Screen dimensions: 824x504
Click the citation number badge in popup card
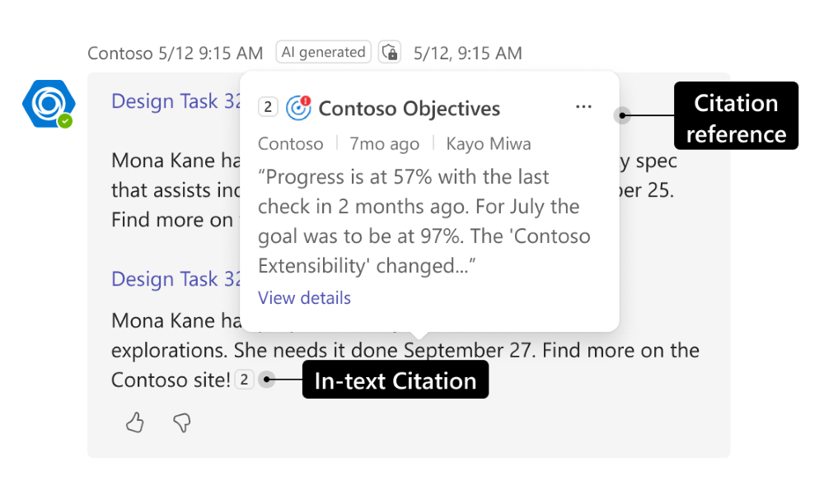pyautogui.click(x=268, y=108)
